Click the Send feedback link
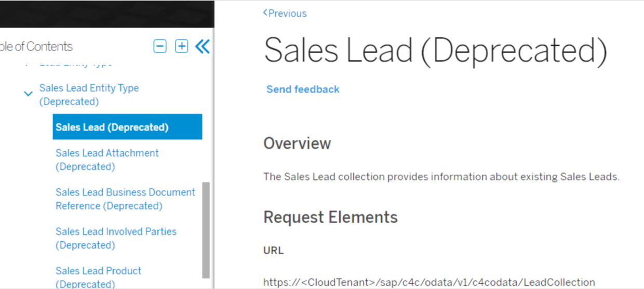 tap(303, 89)
